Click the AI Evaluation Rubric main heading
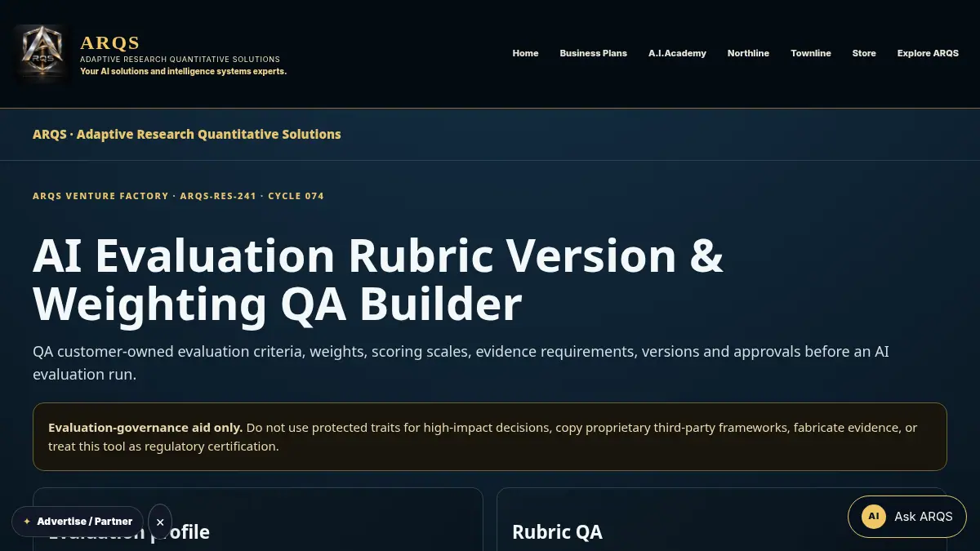 [378, 280]
